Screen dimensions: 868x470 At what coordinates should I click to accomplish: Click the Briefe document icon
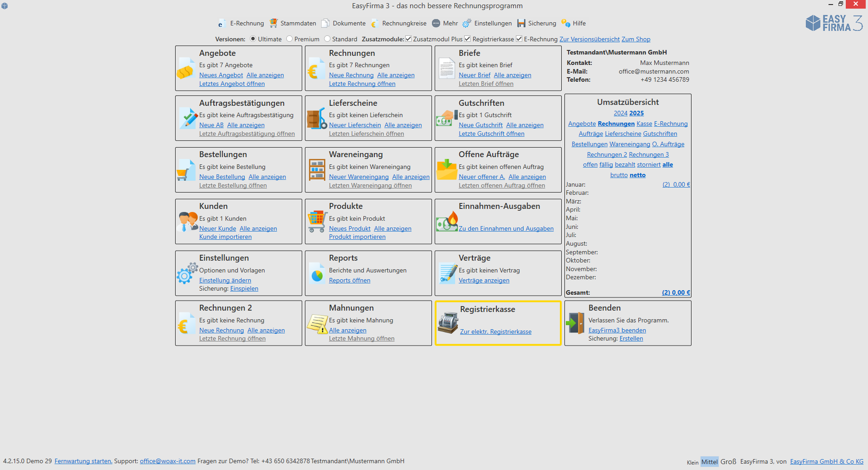pyautogui.click(x=447, y=69)
